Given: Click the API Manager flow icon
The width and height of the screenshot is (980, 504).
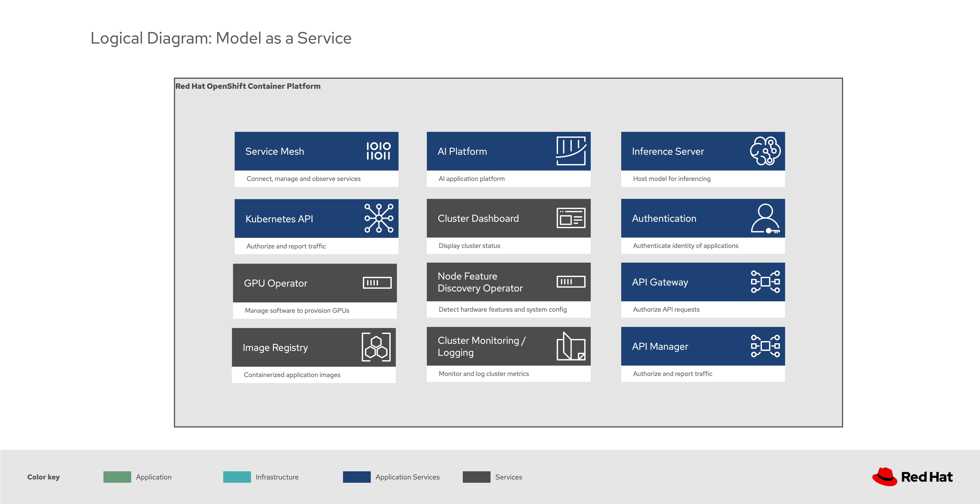Looking at the screenshot, I should click(x=765, y=346).
